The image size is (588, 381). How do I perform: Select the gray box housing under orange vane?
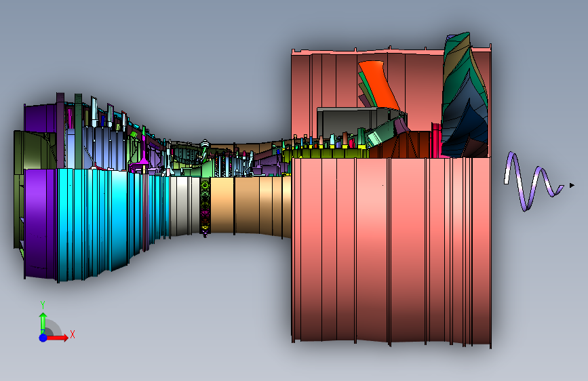(x=347, y=122)
